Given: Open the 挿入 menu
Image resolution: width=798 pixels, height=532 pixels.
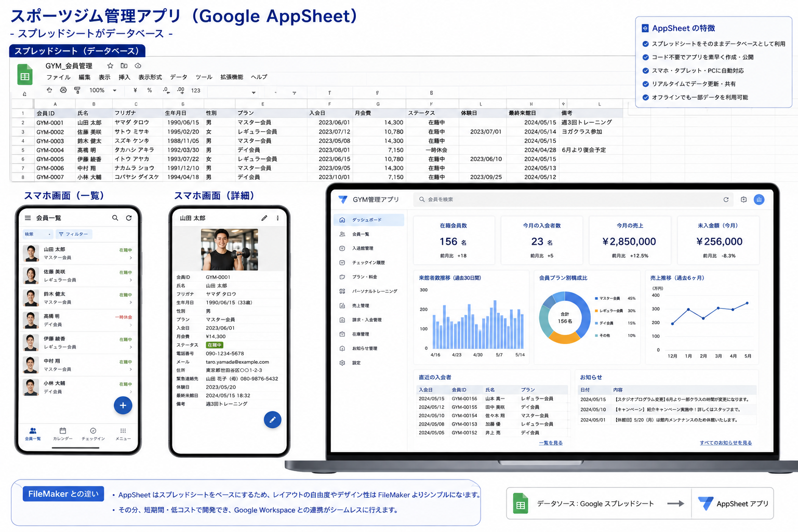Looking at the screenshot, I should coord(124,77).
